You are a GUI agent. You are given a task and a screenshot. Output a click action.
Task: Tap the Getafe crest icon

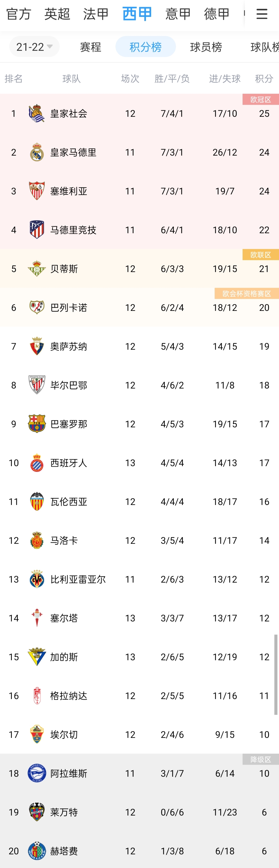37,851
